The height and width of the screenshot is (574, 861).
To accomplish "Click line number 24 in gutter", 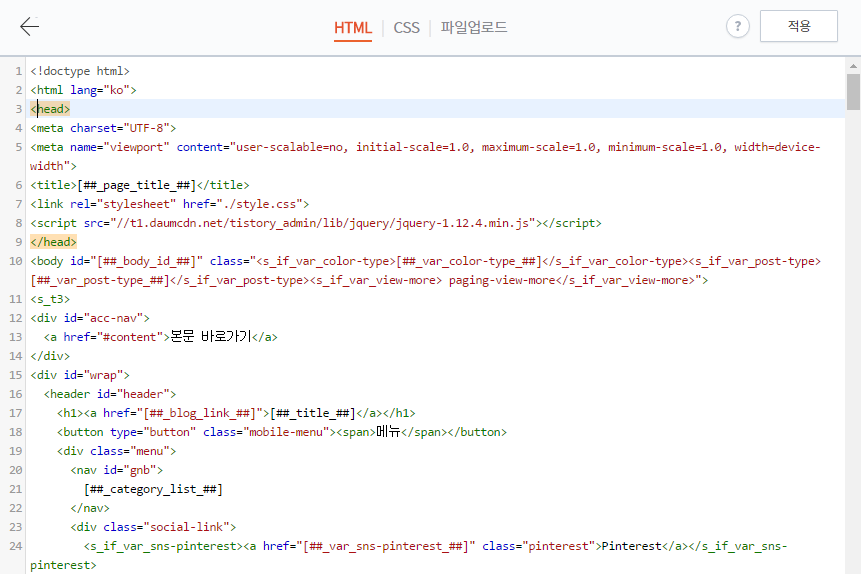I will coord(15,546).
